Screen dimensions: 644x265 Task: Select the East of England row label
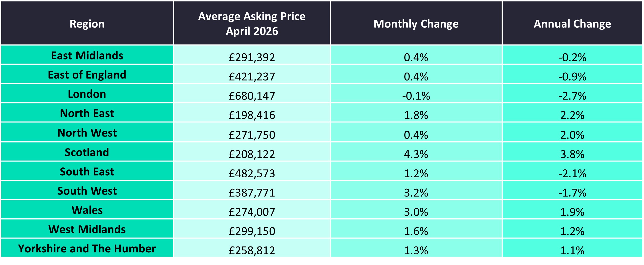click(87, 75)
